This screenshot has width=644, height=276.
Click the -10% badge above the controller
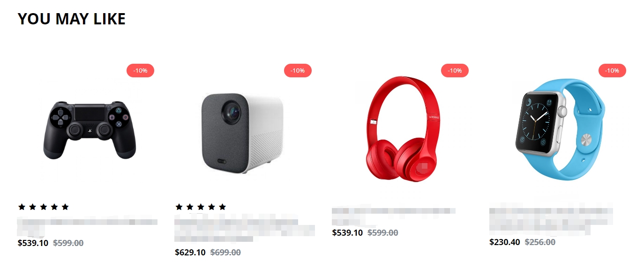coord(140,71)
